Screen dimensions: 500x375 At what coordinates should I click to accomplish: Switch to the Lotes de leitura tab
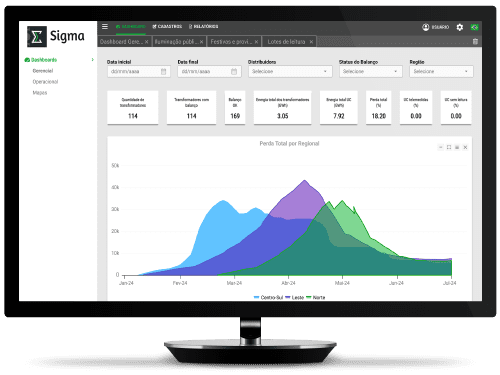pyautogui.click(x=286, y=42)
